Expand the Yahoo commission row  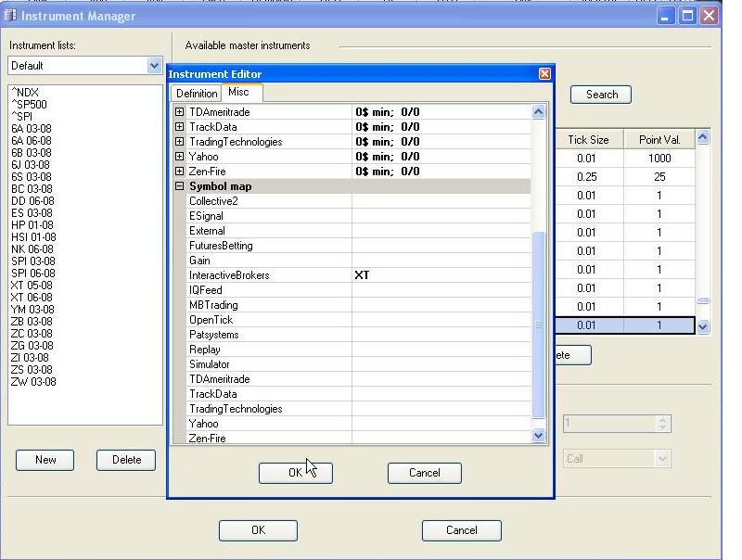179,156
